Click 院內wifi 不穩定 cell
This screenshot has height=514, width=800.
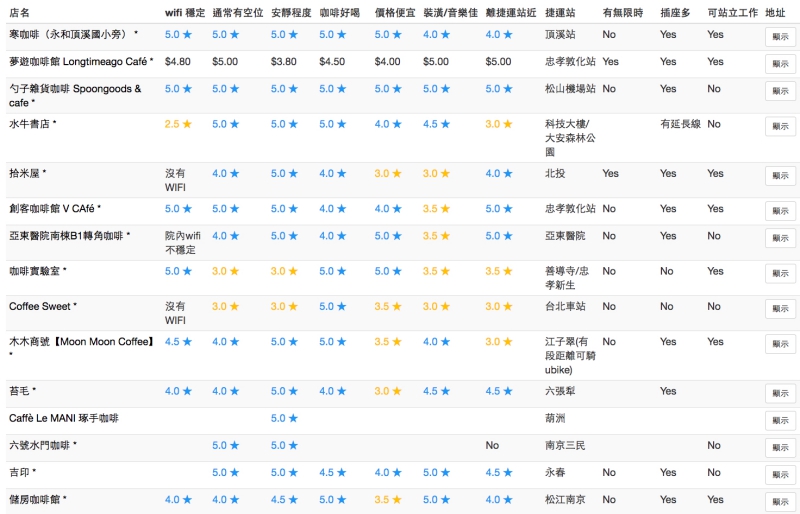[x=183, y=242]
